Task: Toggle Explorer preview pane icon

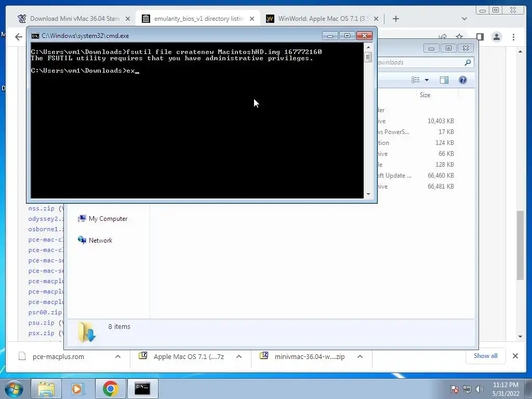Action: pyautogui.click(x=444, y=80)
